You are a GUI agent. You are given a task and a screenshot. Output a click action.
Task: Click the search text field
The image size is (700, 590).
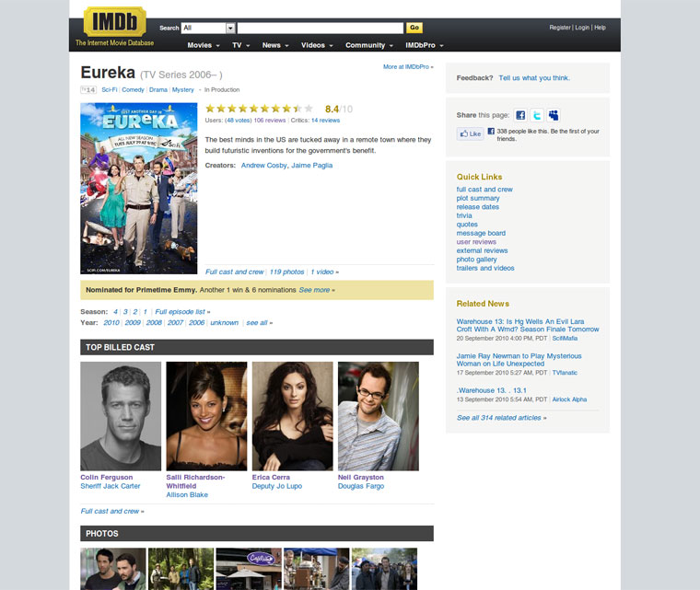tap(321, 28)
